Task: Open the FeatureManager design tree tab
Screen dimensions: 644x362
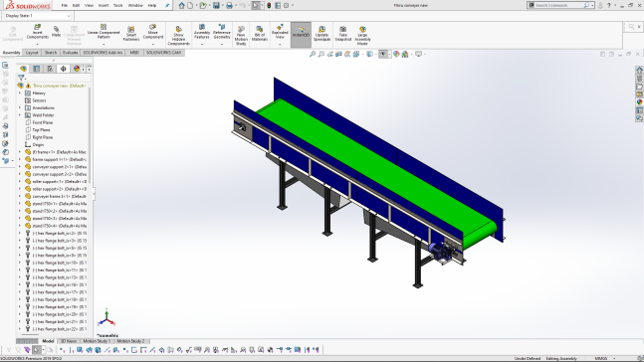Action: tap(24, 69)
